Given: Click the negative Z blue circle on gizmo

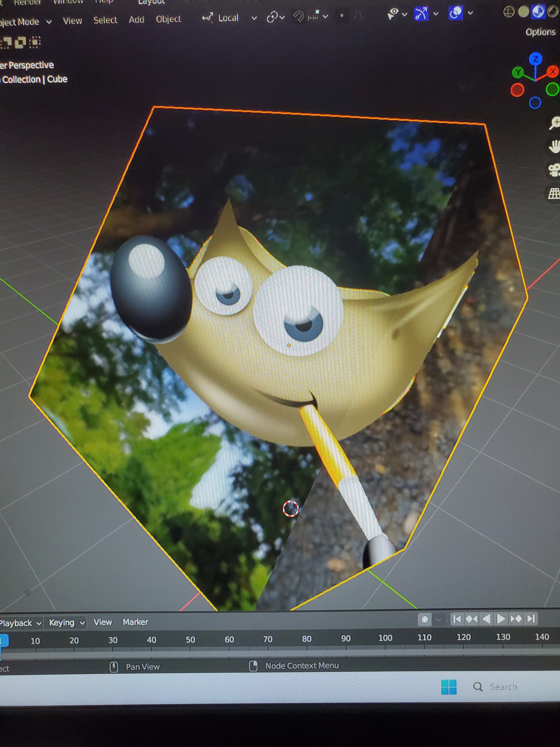Looking at the screenshot, I should coord(535,103).
